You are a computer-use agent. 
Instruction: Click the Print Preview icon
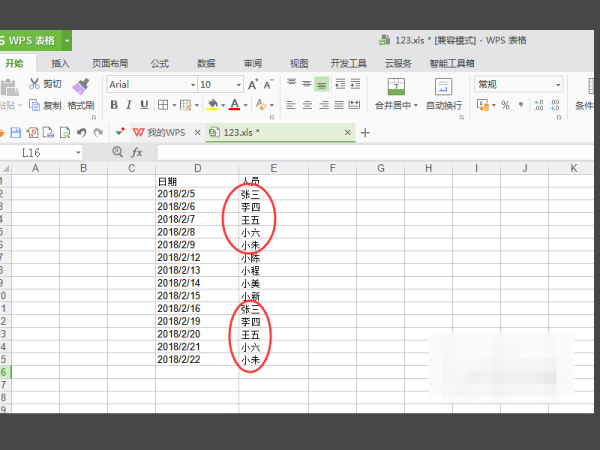[x=65, y=132]
